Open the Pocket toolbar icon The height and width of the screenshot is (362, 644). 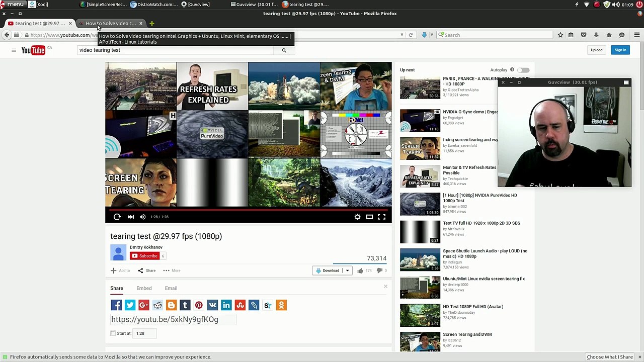pyautogui.click(x=584, y=35)
